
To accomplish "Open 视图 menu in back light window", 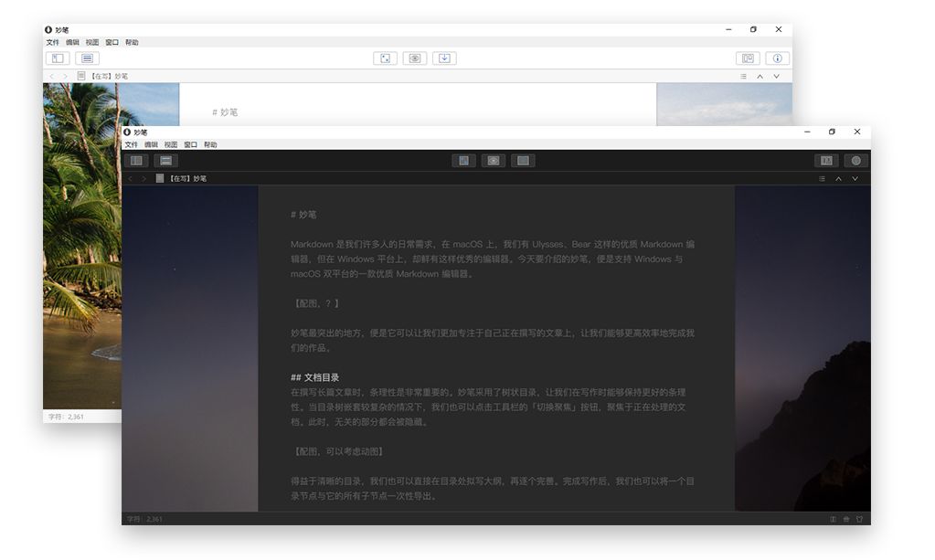I will click(x=91, y=42).
